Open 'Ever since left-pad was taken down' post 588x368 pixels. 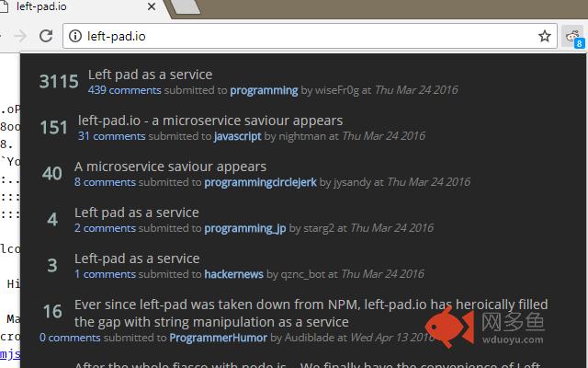311,313
